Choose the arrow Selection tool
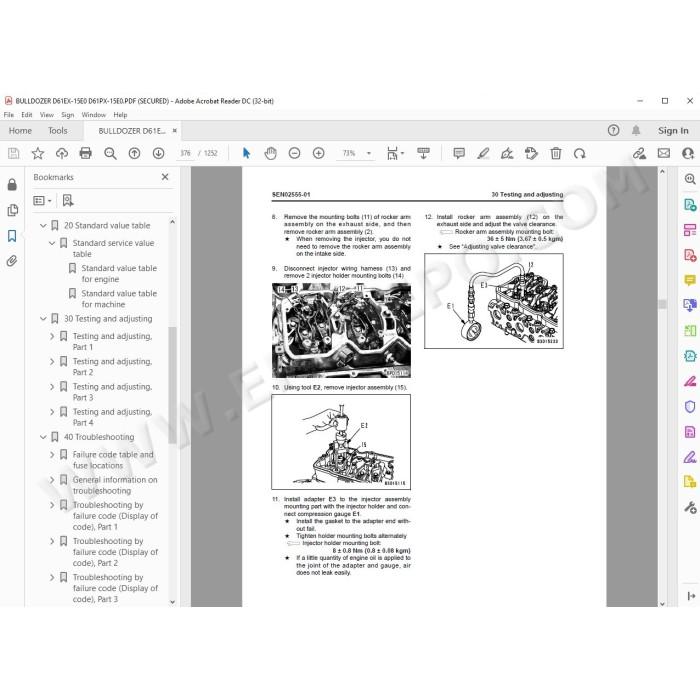 coord(246,153)
